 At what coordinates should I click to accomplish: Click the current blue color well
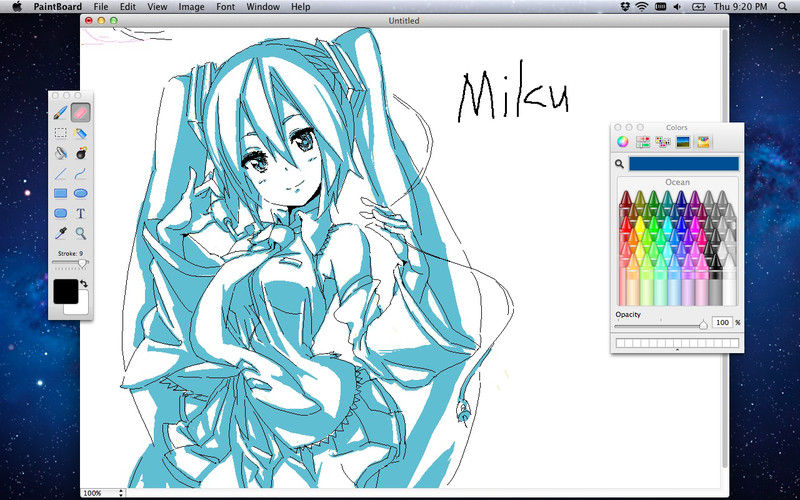tap(684, 164)
